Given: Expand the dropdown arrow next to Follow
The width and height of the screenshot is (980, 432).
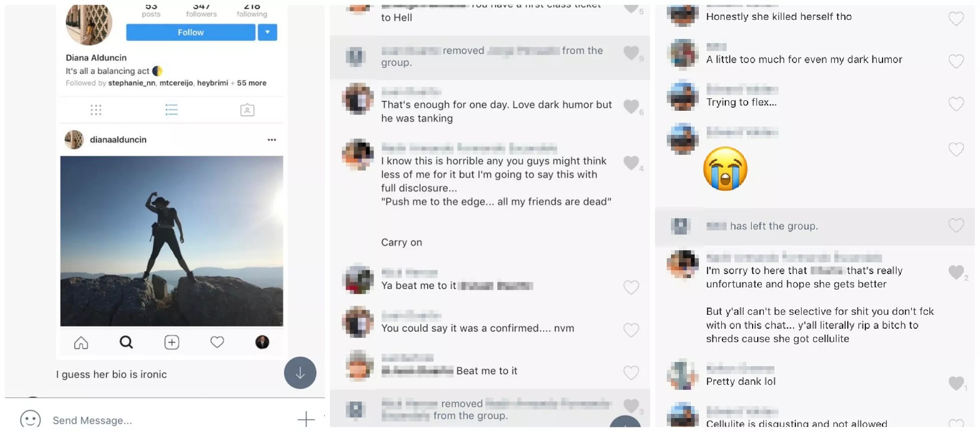Looking at the screenshot, I should 268,32.
